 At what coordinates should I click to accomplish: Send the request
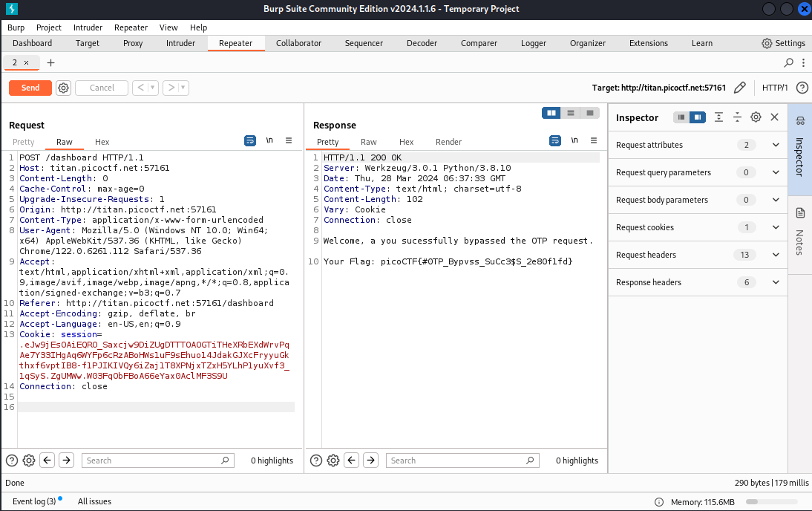30,88
